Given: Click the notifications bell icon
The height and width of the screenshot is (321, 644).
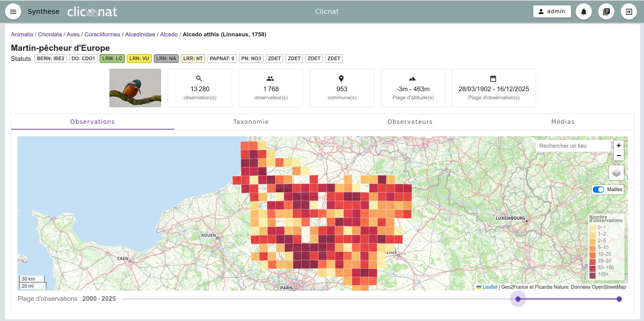Looking at the screenshot, I should (x=584, y=12).
